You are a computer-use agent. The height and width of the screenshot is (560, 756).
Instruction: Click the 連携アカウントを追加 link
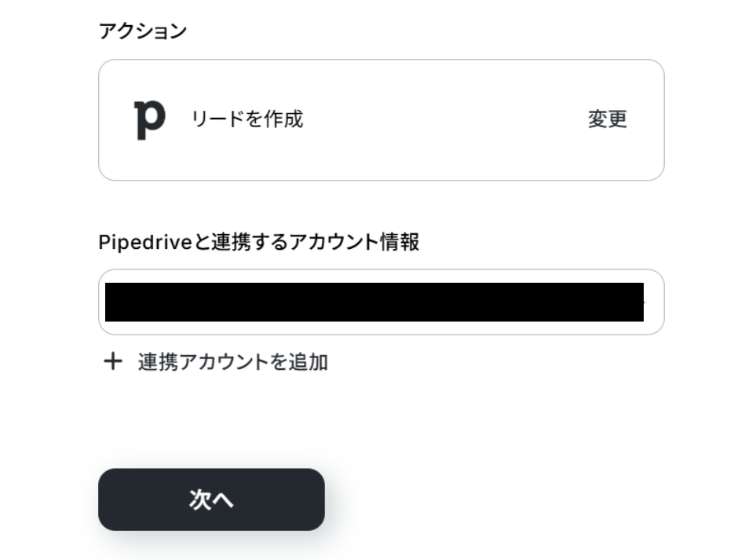[x=232, y=362]
